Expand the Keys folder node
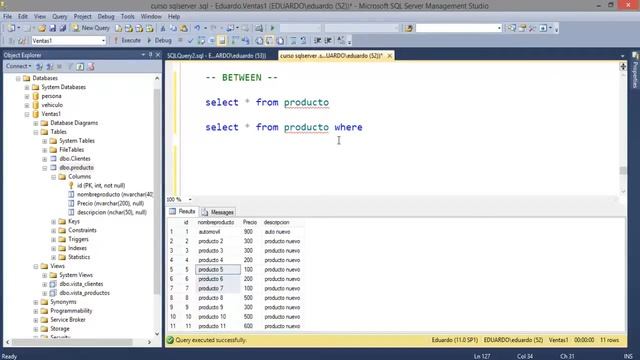Image resolution: width=640 pixels, height=360 pixels. coord(54,221)
